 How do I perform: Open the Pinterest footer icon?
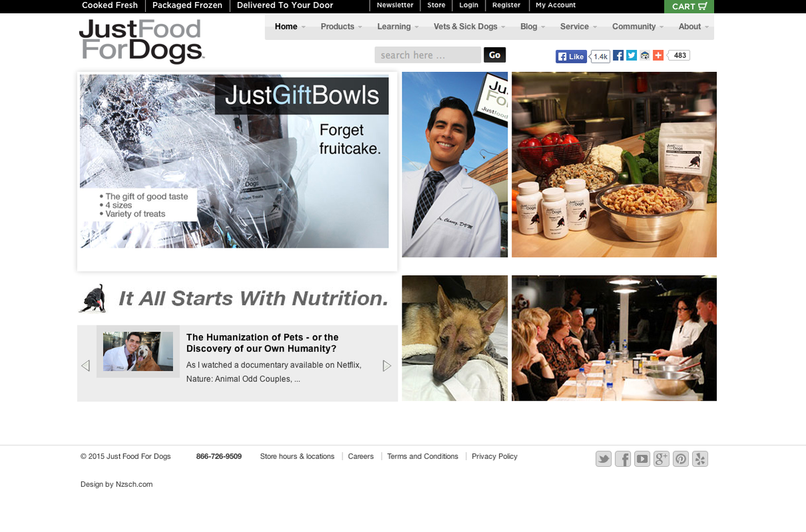point(681,459)
